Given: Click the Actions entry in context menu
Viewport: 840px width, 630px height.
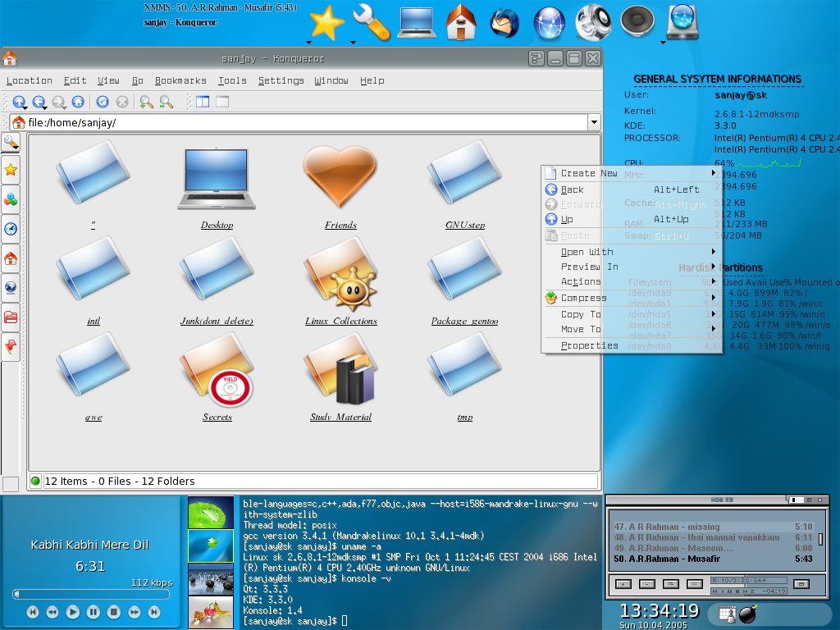Looking at the screenshot, I should [632, 281].
